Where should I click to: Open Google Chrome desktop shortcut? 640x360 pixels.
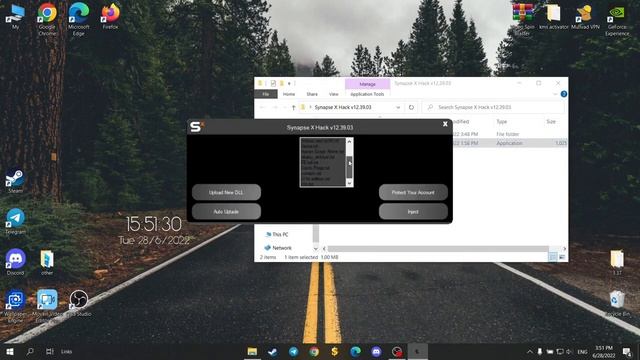[47, 19]
